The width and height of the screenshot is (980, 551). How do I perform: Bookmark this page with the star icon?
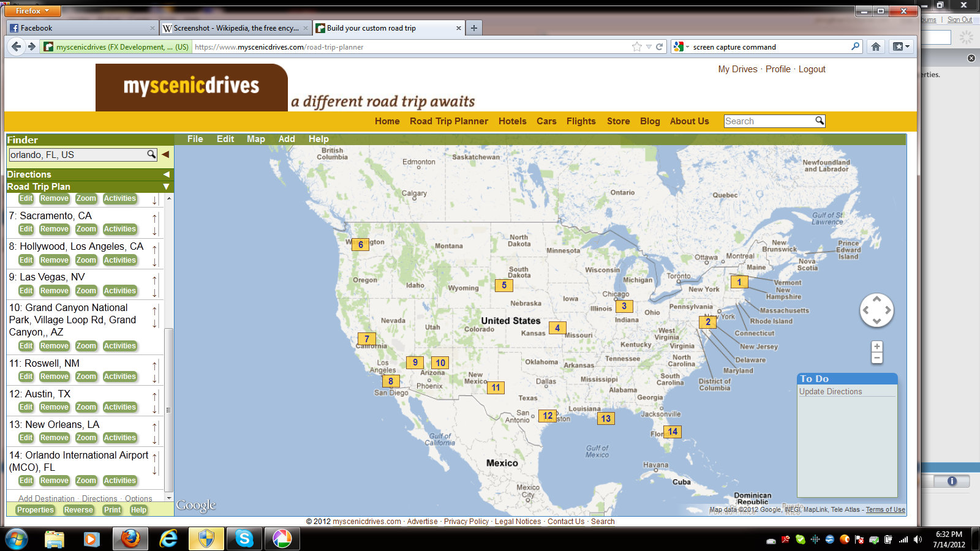pos(637,47)
